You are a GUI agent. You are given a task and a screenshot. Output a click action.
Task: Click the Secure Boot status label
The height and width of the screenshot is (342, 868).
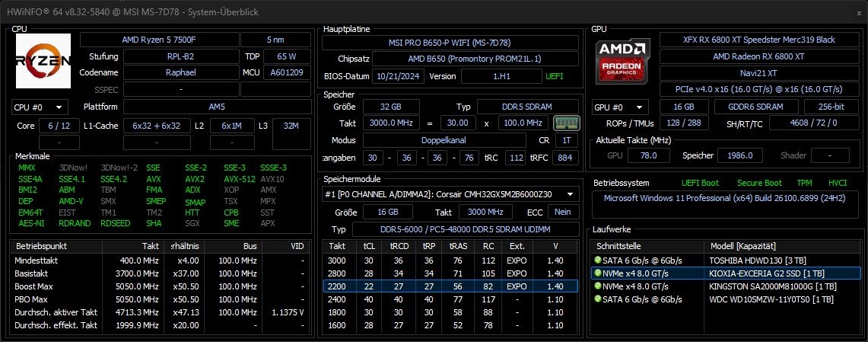click(759, 183)
